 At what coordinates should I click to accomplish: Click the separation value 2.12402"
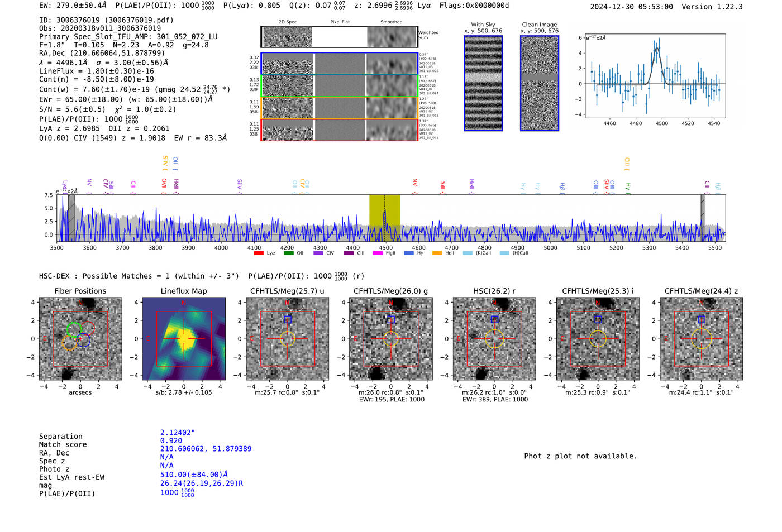pos(178,433)
